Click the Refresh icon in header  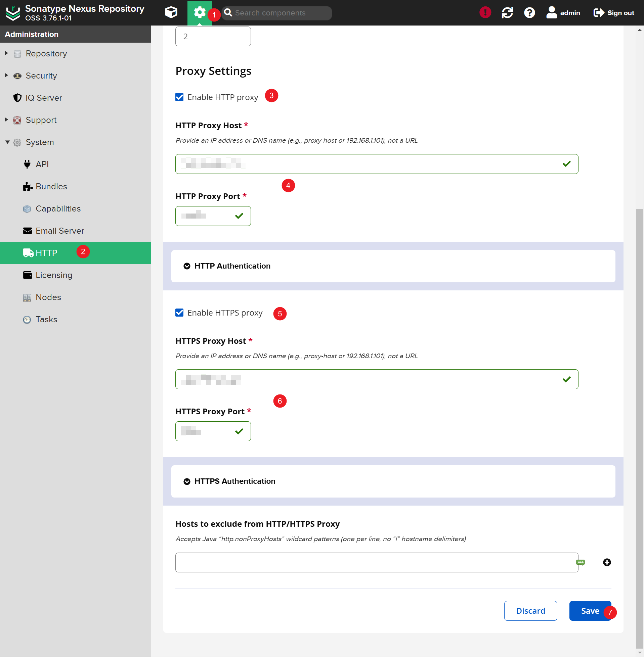(507, 12)
